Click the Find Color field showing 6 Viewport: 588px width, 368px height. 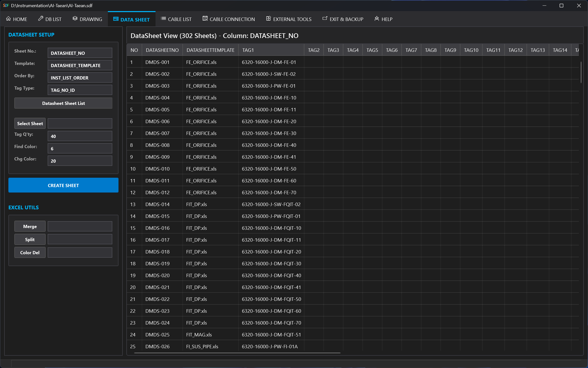(x=80, y=149)
